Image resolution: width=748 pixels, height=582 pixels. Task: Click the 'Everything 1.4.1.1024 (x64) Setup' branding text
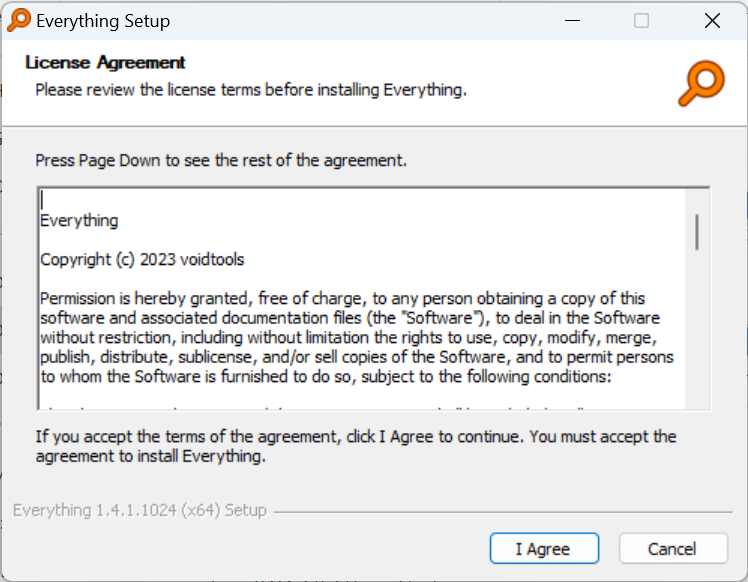point(140,510)
